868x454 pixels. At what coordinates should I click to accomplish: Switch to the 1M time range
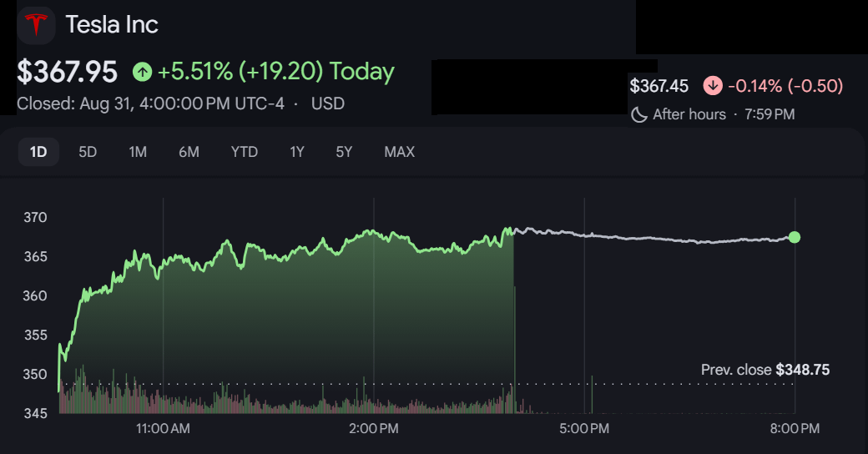tap(138, 152)
